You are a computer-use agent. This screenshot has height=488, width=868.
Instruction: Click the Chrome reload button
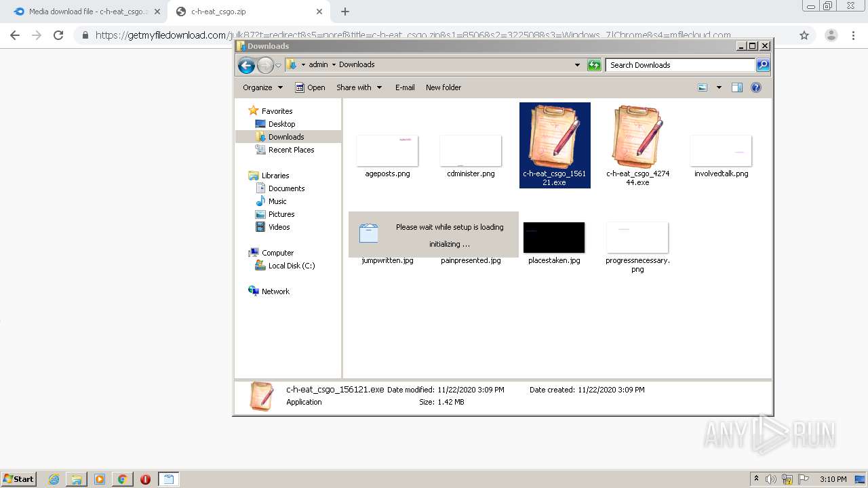[x=58, y=35]
